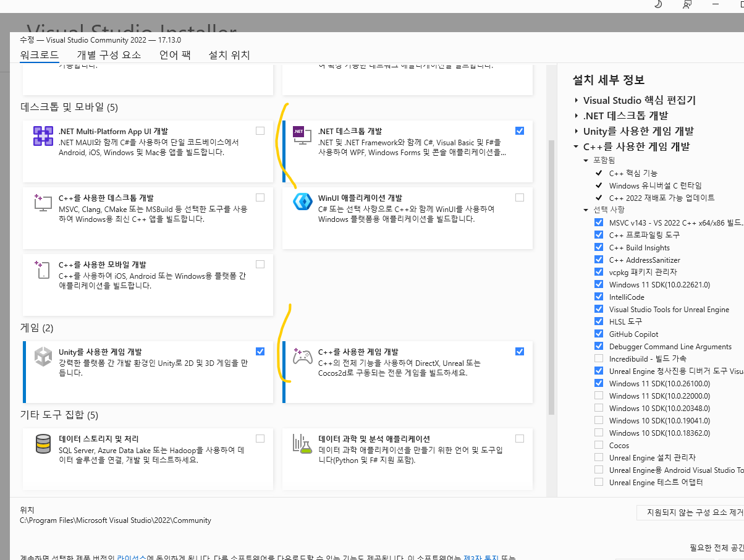Click the WinUI 애플리케이션 개발 icon
744x560 pixels.
302,203
